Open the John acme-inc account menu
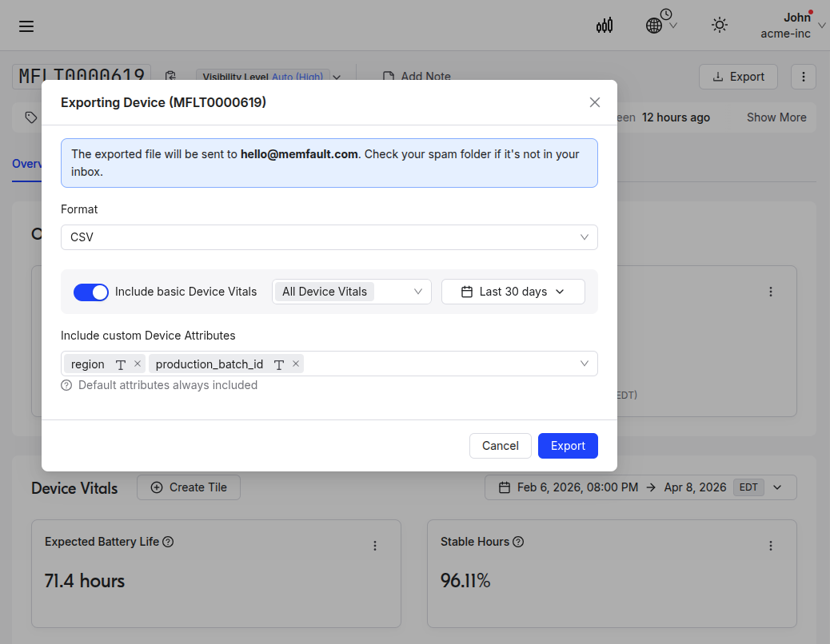Screen dimensions: 830x644 pyautogui.click(x=792, y=26)
